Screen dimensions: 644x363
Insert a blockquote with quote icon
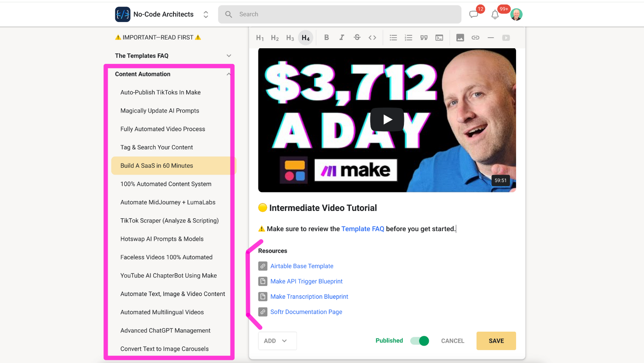point(424,38)
